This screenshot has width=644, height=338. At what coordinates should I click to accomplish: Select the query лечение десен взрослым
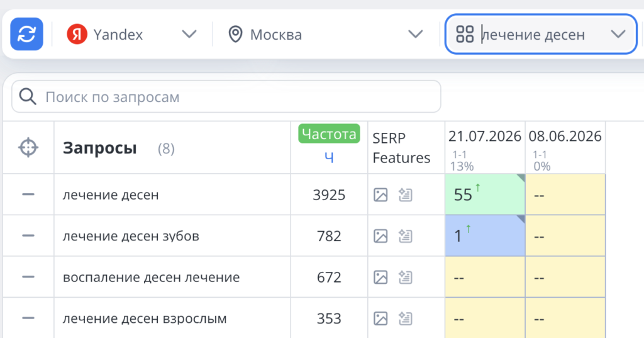pos(145,318)
